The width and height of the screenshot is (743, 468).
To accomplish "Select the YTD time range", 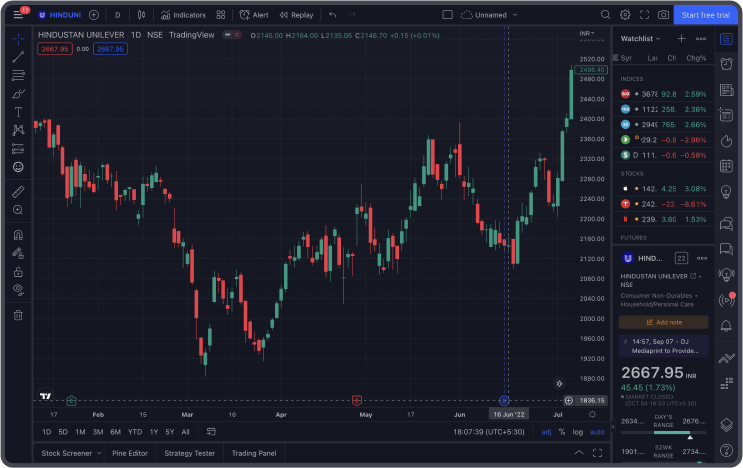I will [x=135, y=432].
